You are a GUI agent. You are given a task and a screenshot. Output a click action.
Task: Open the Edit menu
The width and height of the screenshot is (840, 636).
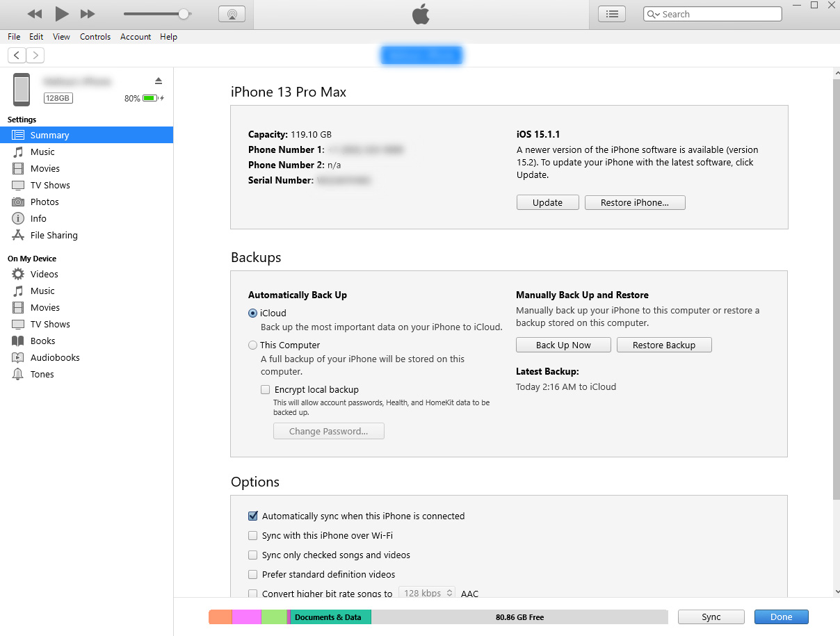pos(36,37)
